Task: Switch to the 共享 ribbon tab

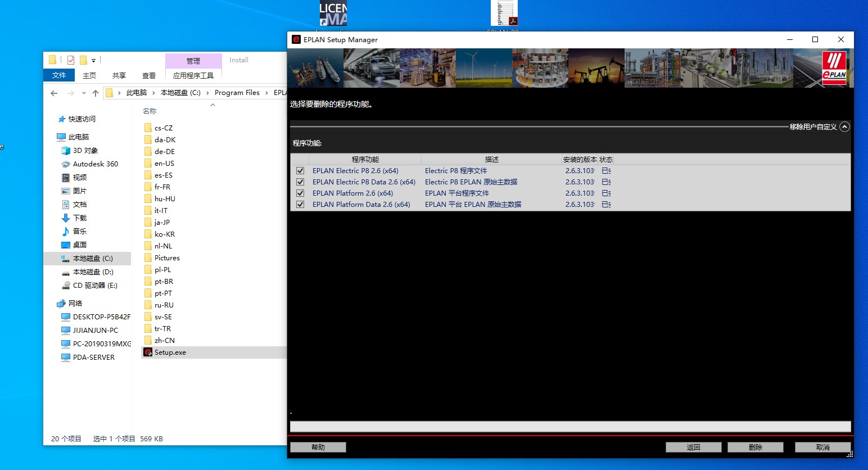Action: click(119, 75)
